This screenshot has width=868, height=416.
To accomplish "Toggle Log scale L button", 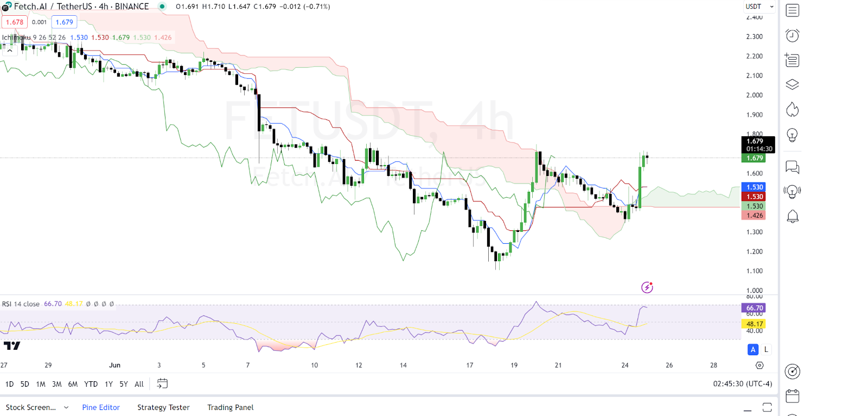I will pos(766,350).
